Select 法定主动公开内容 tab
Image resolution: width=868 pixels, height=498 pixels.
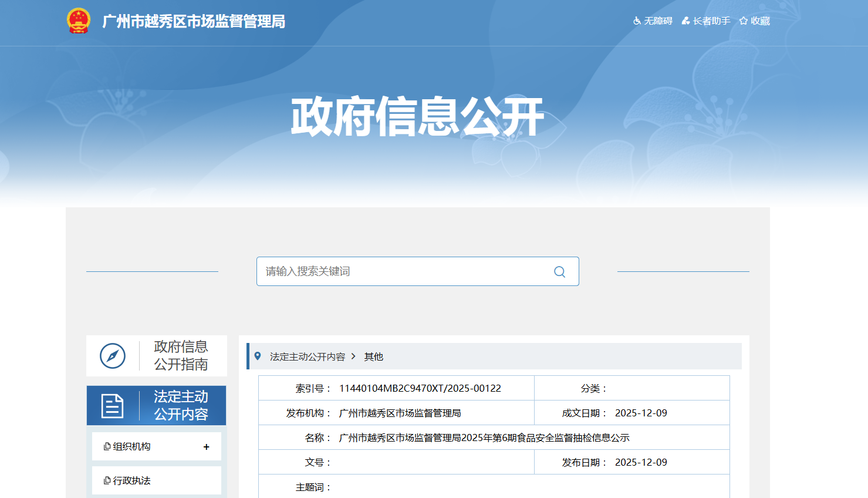click(181, 406)
